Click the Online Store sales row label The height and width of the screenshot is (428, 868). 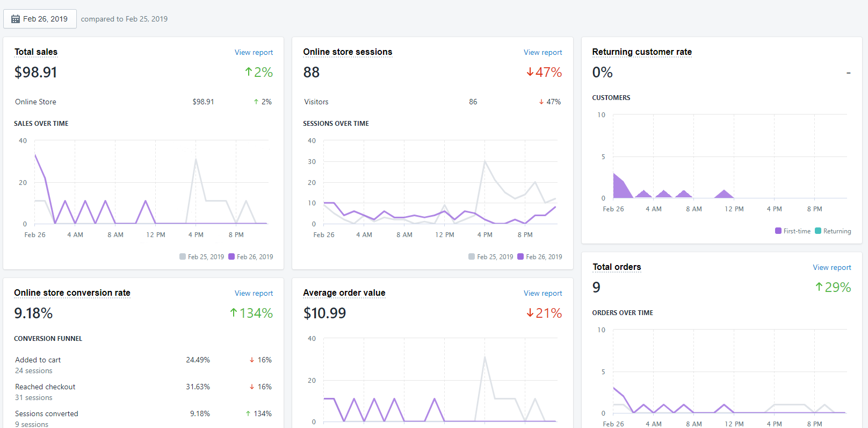[x=35, y=102]
